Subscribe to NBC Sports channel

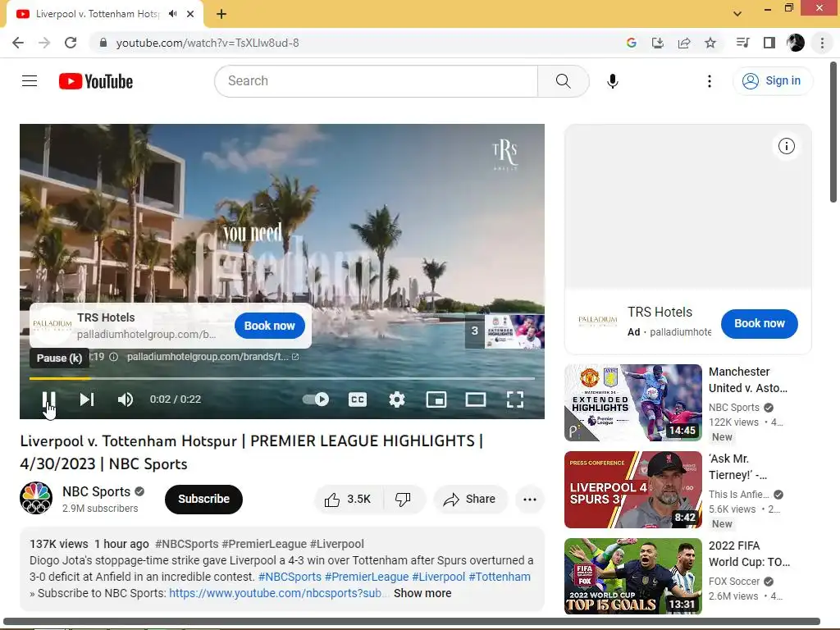coord(203,499)
